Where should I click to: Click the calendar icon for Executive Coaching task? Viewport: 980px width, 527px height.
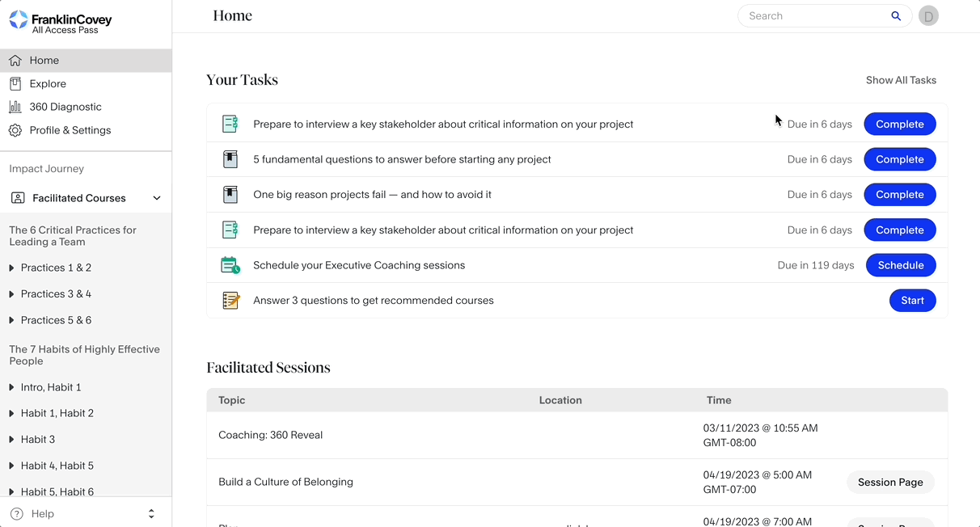230,265
